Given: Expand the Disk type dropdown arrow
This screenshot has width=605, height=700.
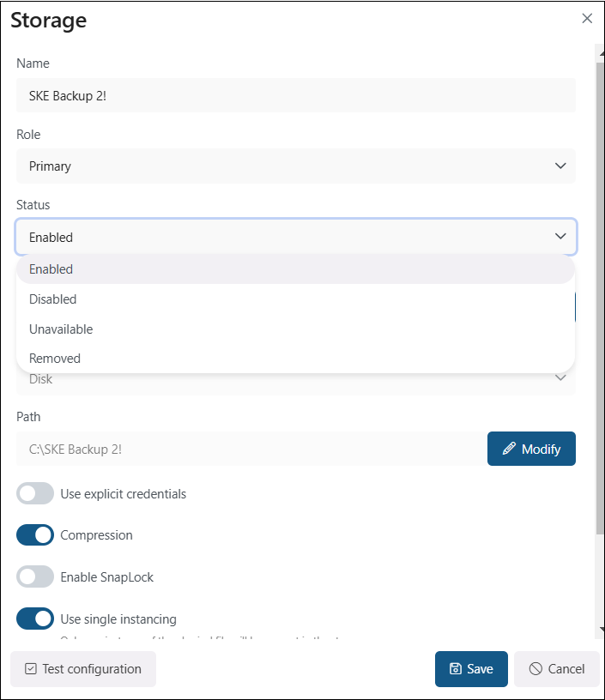Looking at the screenshot, I should (x=560, y=378).
